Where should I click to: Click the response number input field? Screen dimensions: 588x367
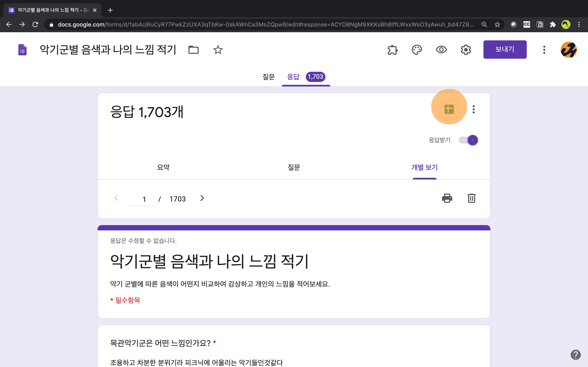tap(141, 199)
